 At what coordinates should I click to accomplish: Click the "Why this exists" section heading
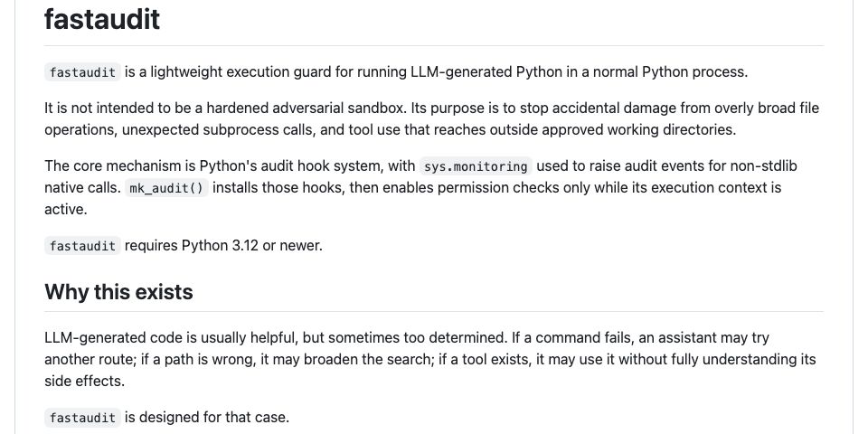point(118,292)
